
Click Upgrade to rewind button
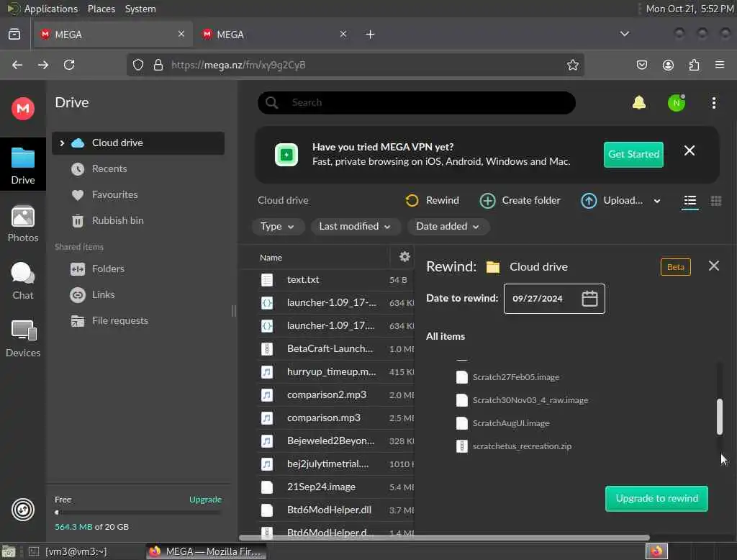[x=656, y=498]
